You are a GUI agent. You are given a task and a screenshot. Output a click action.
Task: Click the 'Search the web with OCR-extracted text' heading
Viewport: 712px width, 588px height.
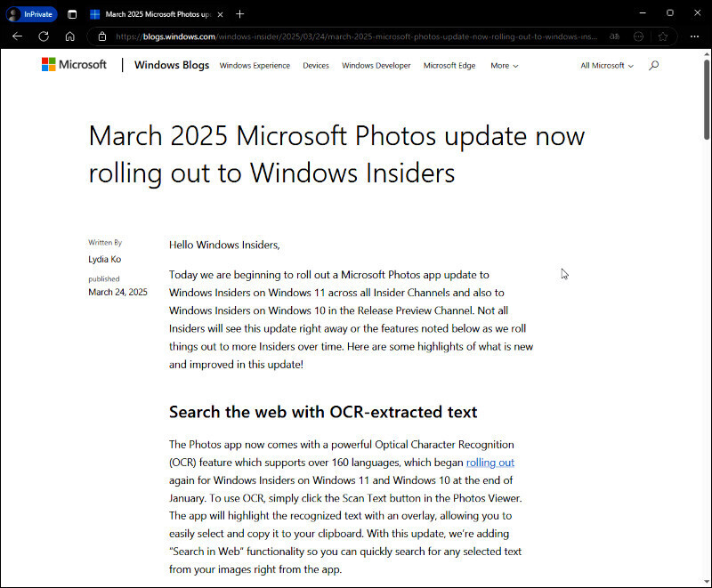323,412
